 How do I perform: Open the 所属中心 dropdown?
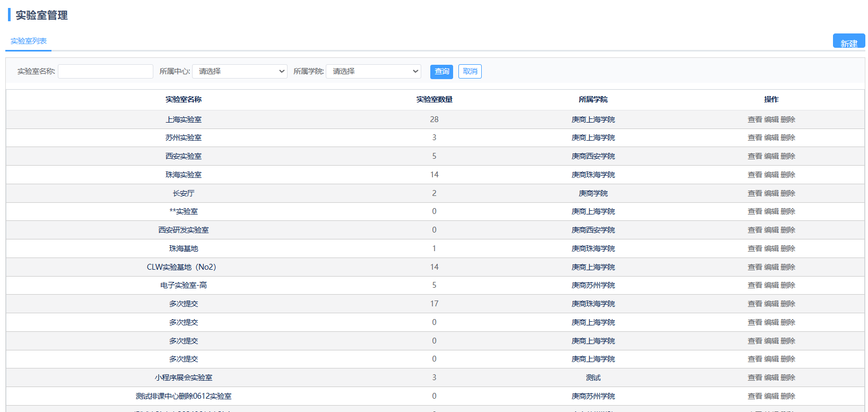tap(240, 72)
